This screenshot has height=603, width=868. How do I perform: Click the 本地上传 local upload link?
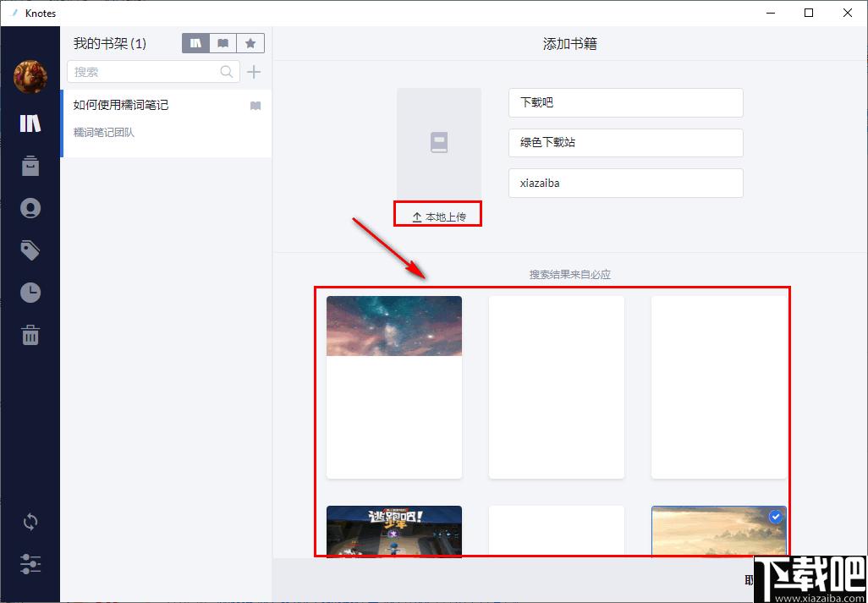pyautogui.click(x=439, y=217)
